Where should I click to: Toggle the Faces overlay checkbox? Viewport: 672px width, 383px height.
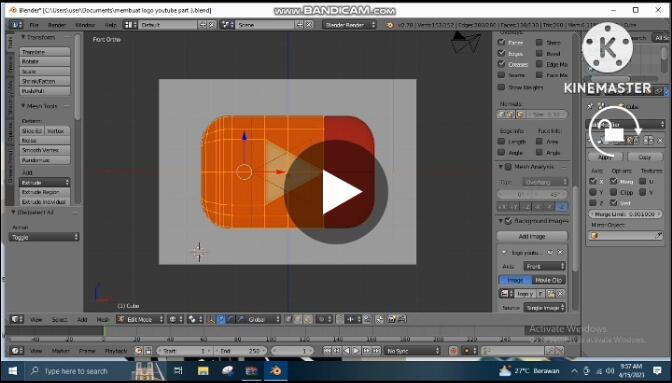501,42
